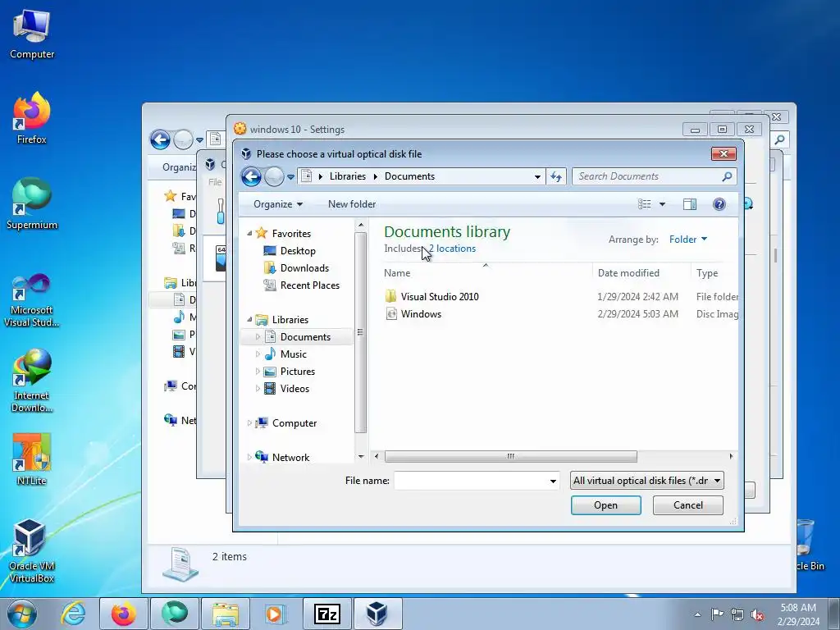840x630 pixels.
Task: Click the volume icon in system tray
Action: (757, 614)
